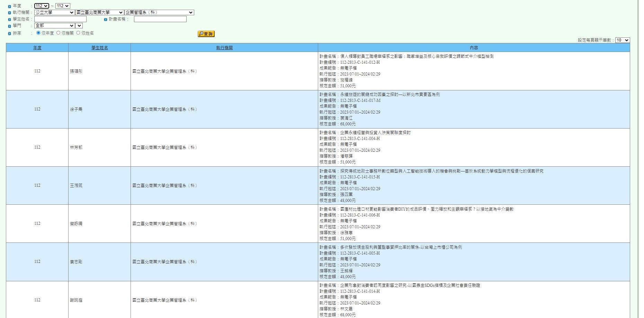Screen dimensions: 644x318
Task: Click advisor line 指導教授：張四薰
Action: (336, 195)
